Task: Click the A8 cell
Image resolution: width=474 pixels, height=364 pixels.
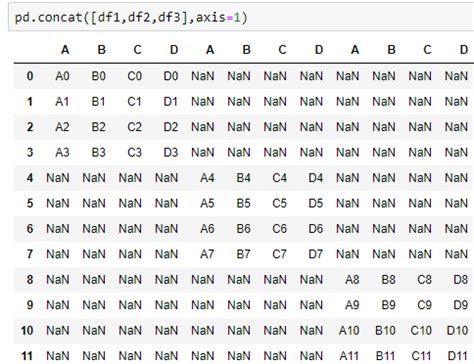Action: [x=352, y=279]
